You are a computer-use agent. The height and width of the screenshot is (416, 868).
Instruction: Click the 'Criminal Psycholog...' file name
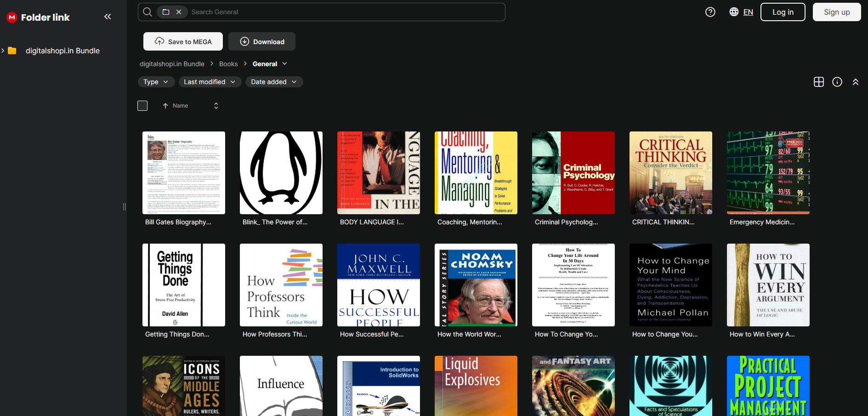(567, 222)
